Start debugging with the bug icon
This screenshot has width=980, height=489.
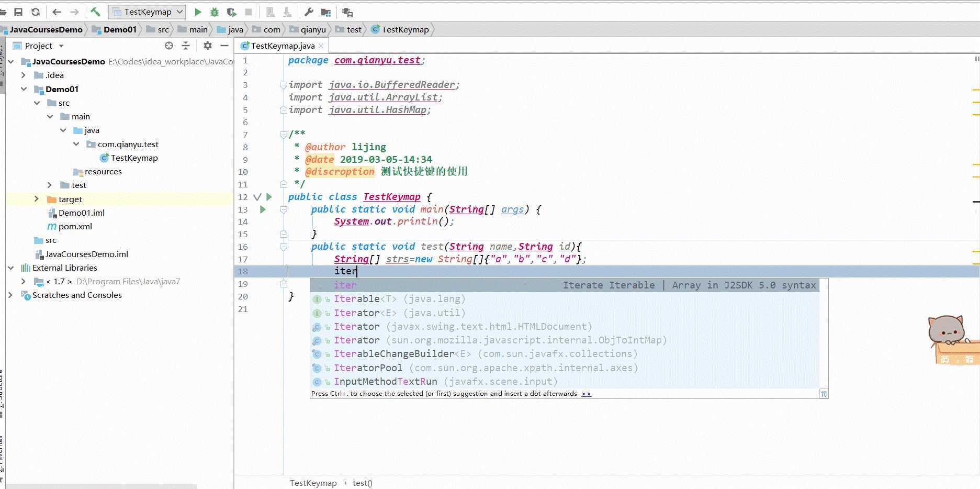215,12
